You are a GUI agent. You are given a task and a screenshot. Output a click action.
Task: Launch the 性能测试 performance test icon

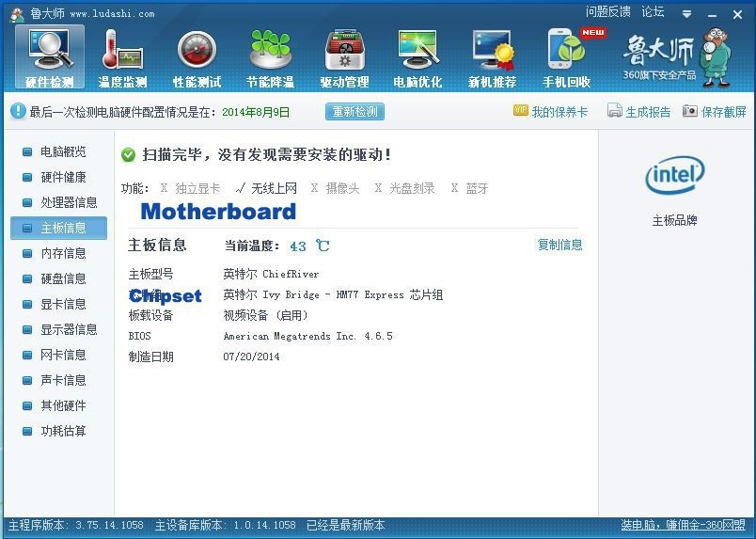pyautogui.click(x=197, y=57)
